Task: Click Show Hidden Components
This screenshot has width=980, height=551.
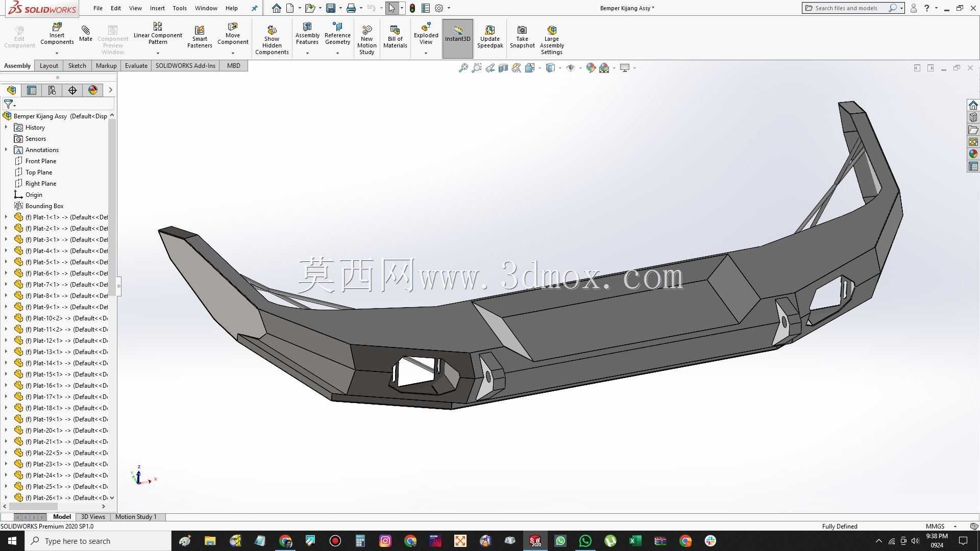Action: tap(272, 40)
